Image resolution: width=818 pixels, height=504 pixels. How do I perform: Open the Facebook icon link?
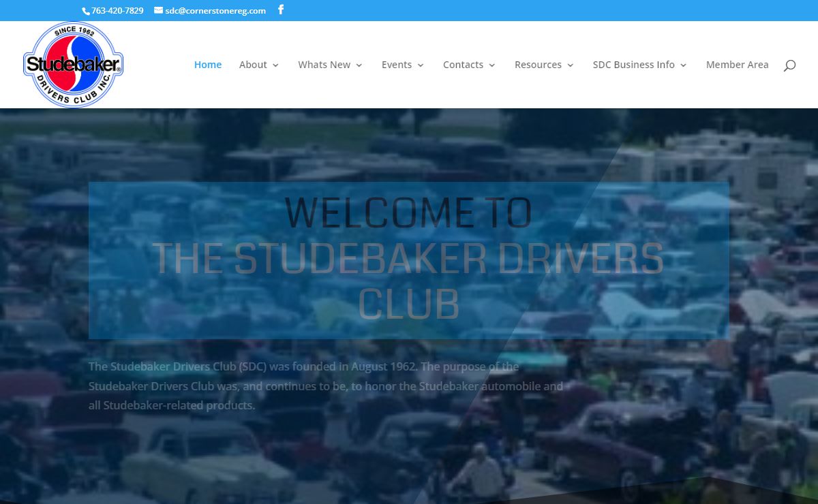[281, 10]
